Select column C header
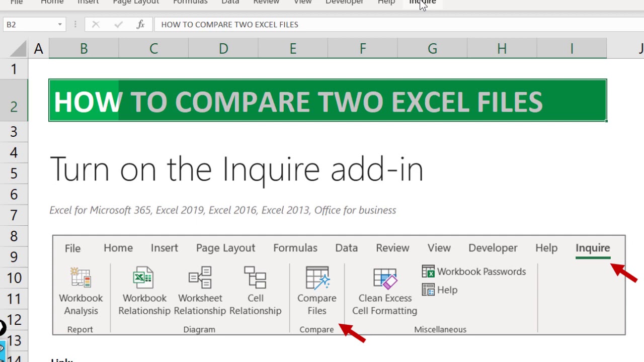 point(153,49)
